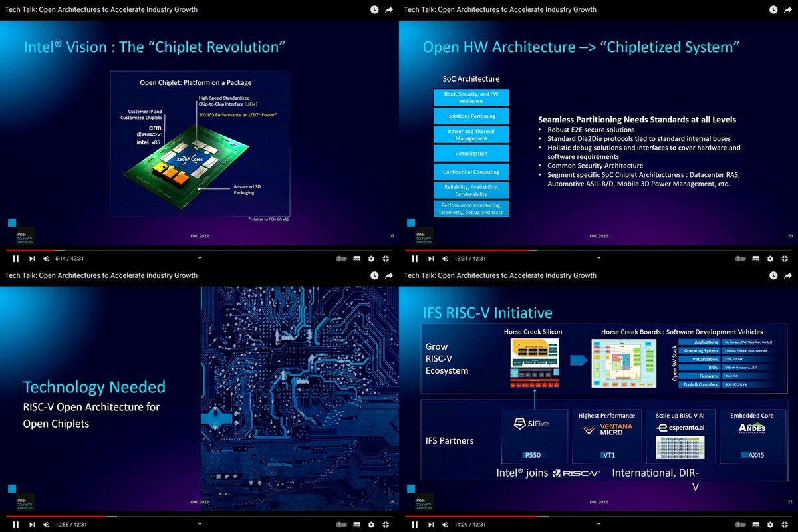Image resolution: width=798 pixels, height=532 pixels.
Task: Add IFS RISC-V Initiative video to Watch later
Action: pyautogui.click(x=773, y=275)
